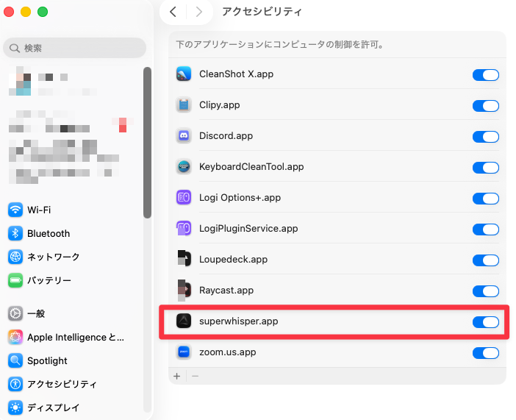Go forward with the right chevron
Screen dimensions: 516x420
pos(199,12)
